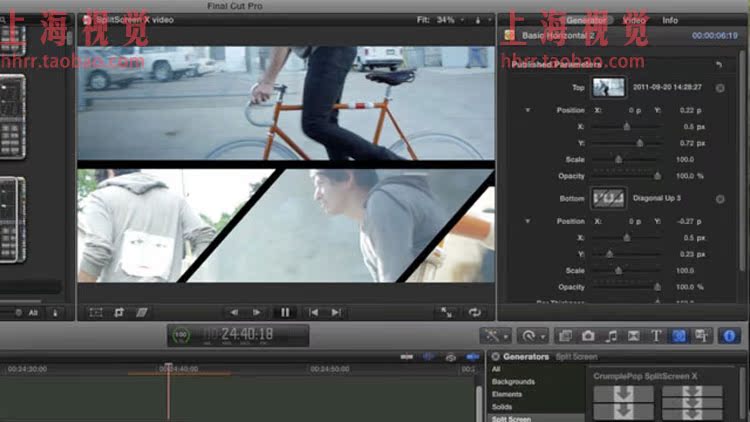Click the Bottom drop zone thumbnail
The width and height of the screenshot is (750, 422).
click(x=608, y=198)
